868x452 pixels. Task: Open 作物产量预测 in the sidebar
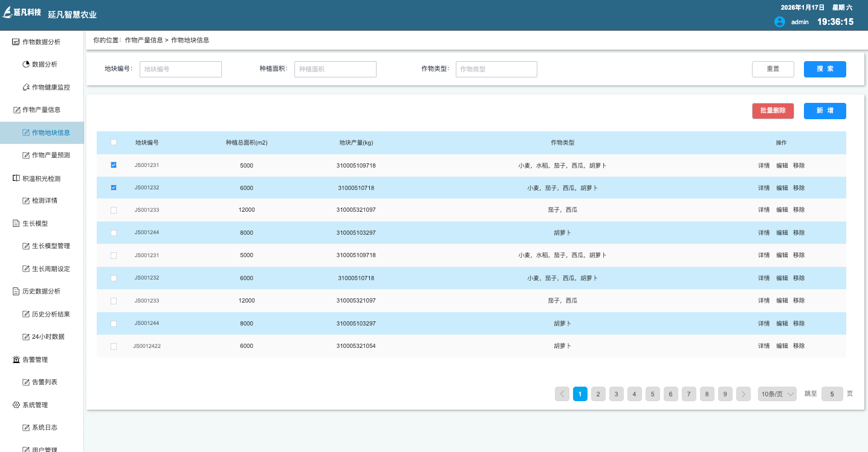tap(51, 156)
